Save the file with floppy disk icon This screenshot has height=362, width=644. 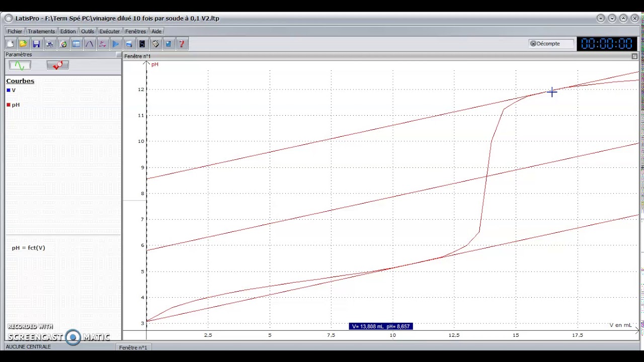[x=36, y=44]
